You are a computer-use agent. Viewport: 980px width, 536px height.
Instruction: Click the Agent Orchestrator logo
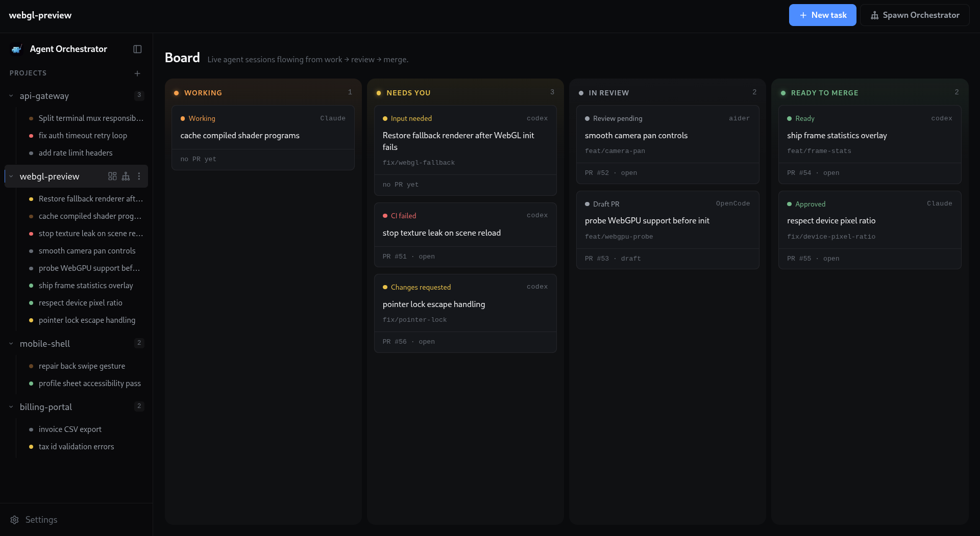point(17,49)
